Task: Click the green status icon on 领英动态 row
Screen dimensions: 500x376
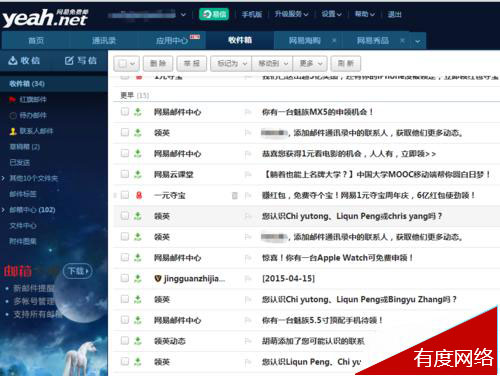Action: pyautogui.click(x=138, y=341)
